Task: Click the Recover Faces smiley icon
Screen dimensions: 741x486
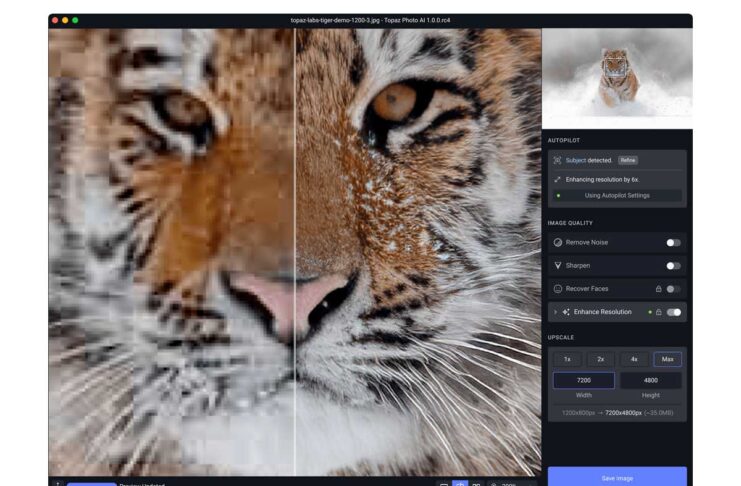Action: [x=558, y=289]
